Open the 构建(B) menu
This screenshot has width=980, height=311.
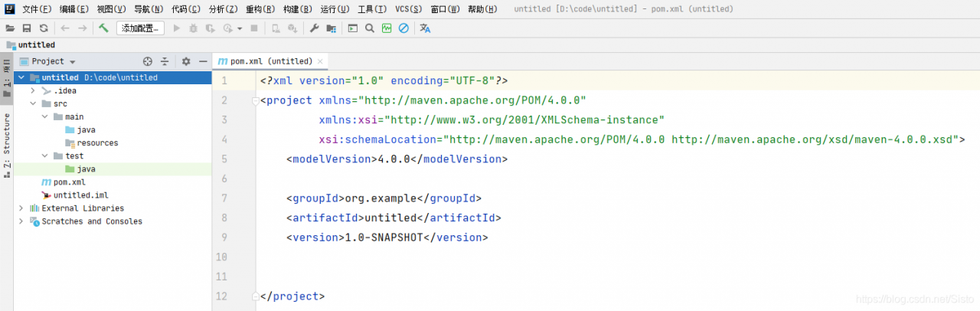click(298, 9)
